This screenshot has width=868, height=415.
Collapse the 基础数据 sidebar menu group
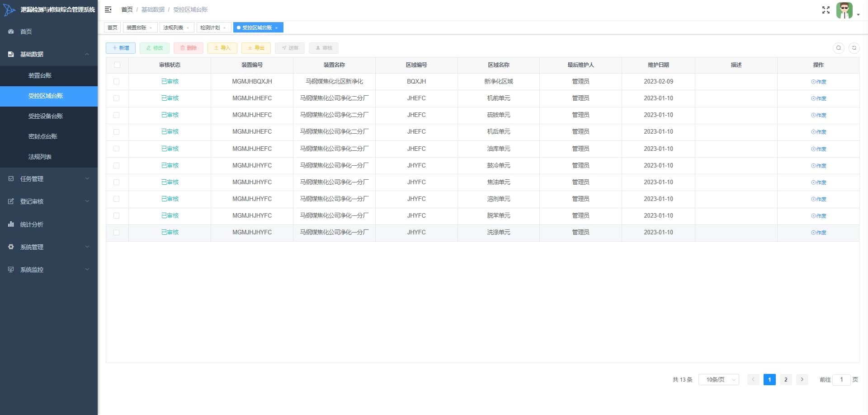49,54
